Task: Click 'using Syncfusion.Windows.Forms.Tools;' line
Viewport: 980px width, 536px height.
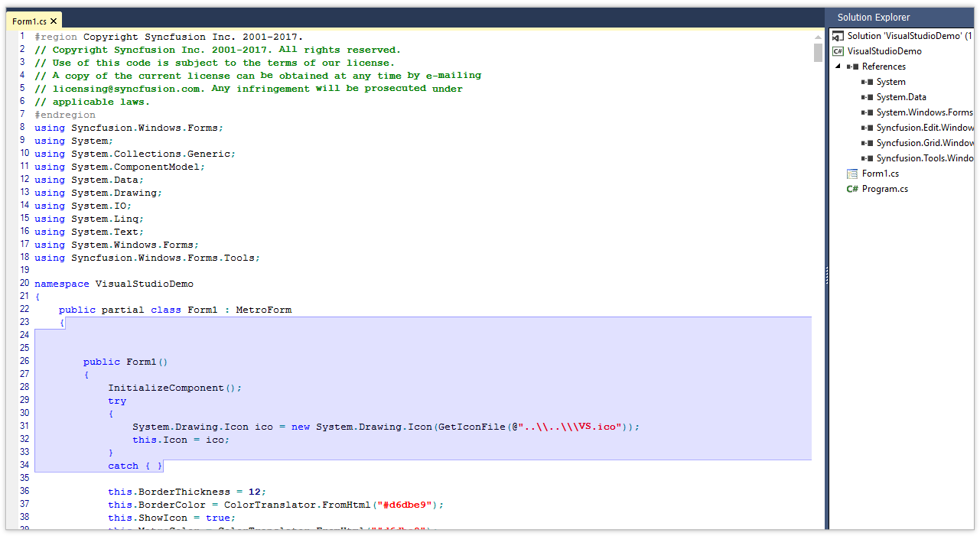Action: [x=147, y=258]
